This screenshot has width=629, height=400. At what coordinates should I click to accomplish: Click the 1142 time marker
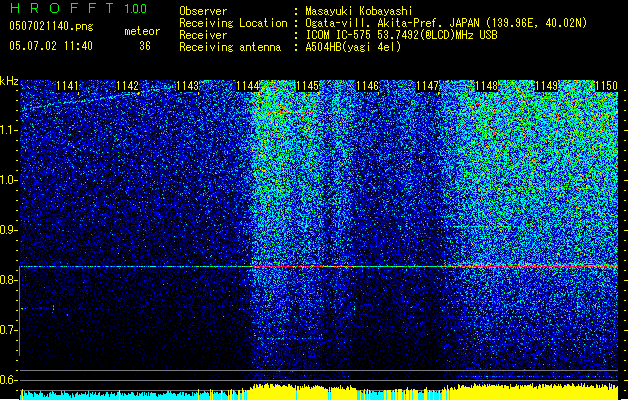tap(127, 86)
